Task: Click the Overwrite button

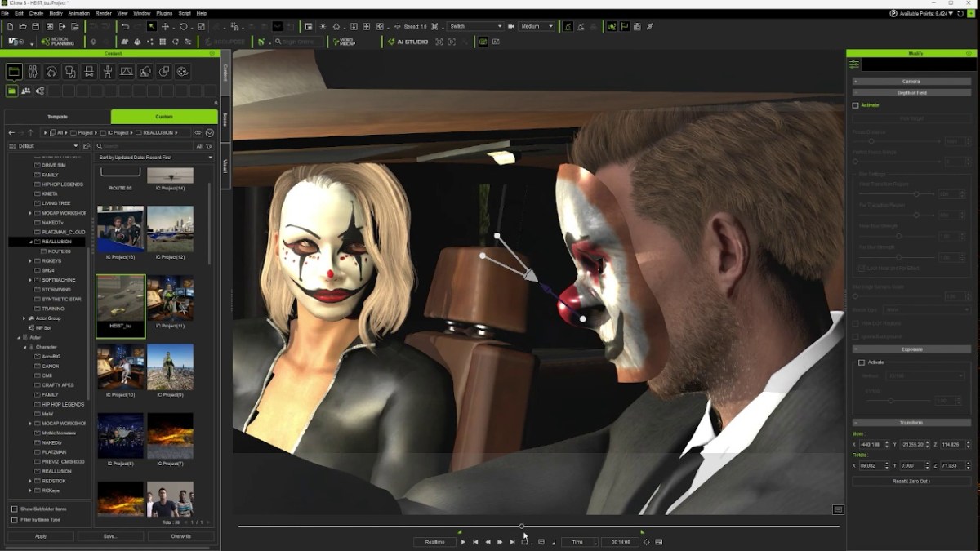Action: click(181, 536)
